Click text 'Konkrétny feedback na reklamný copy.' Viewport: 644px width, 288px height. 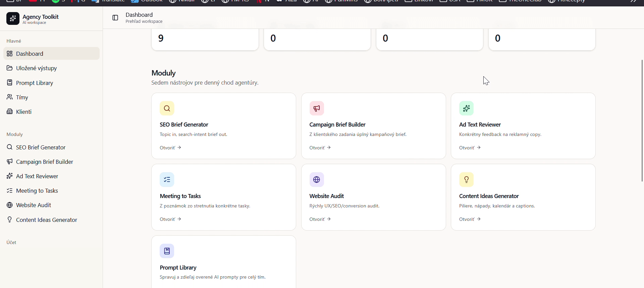point(500,134)
